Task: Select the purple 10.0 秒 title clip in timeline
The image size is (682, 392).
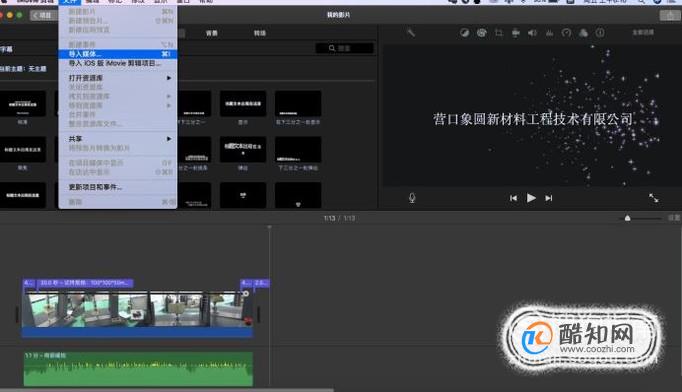Action: click(x=85, y=283)
